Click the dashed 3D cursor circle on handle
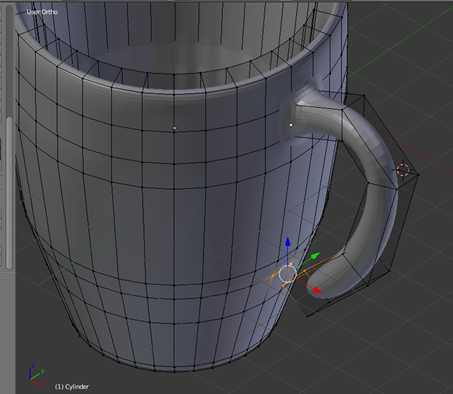453x394 pixels. pos(403,168)
